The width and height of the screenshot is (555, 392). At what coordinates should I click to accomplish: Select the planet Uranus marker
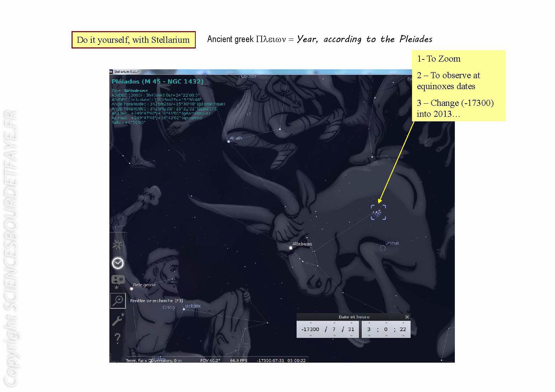coord(382,248)
